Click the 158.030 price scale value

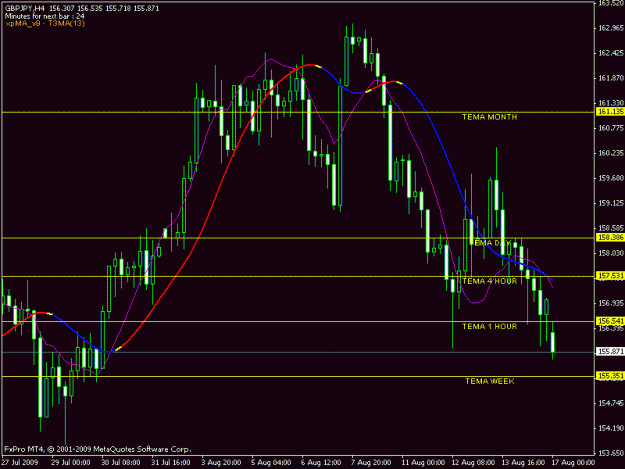(x=611, y=253)
